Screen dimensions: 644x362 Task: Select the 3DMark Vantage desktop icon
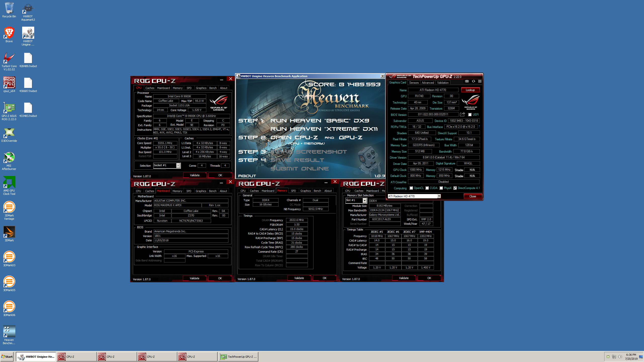click(9, 211)
